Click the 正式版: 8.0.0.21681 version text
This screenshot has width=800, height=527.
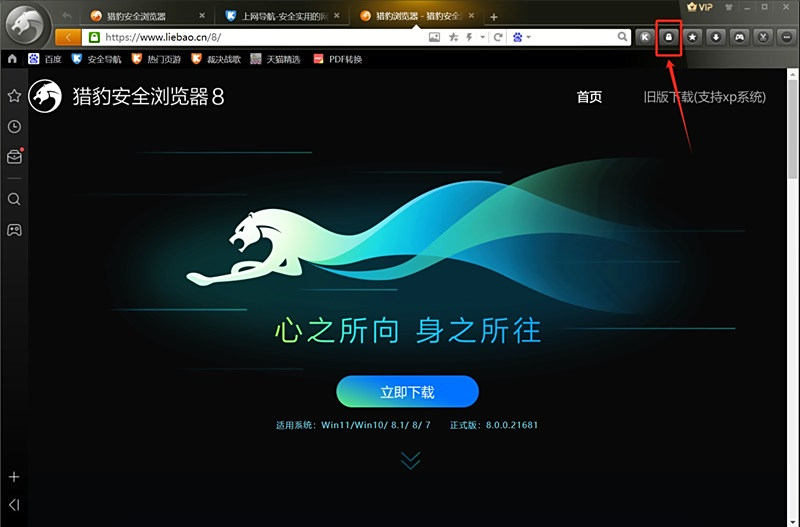[x=494, y=425]
